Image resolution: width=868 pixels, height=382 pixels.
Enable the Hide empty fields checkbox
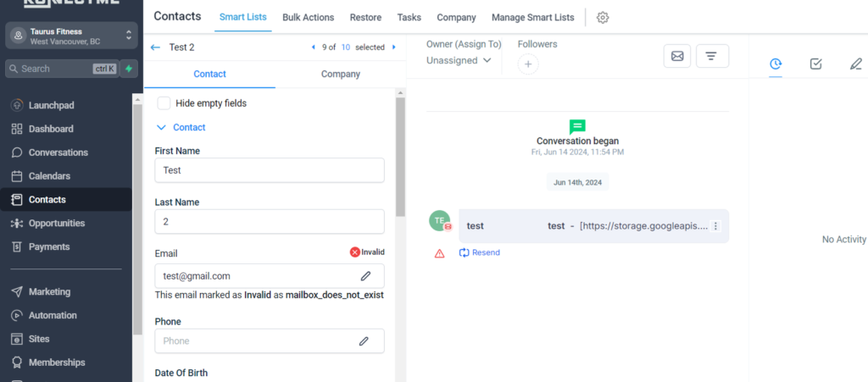coord(164,103)
